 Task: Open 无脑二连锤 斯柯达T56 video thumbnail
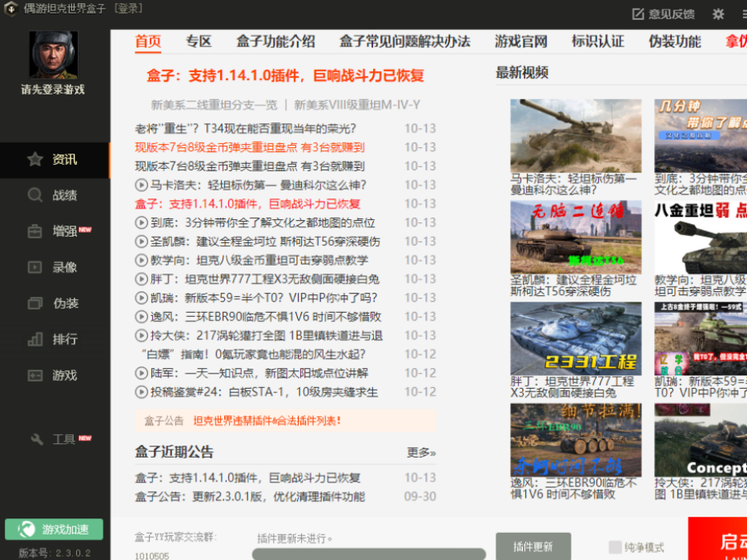[576, 237]
